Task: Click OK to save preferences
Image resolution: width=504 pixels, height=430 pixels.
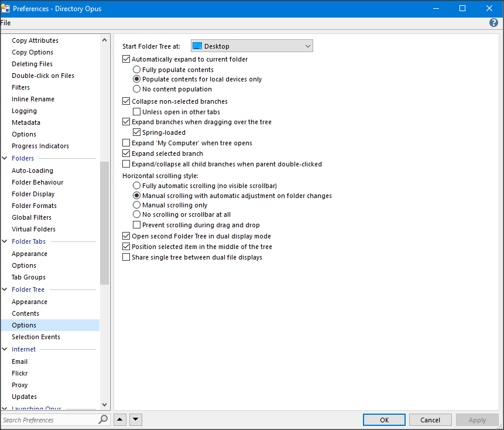Action: (x=384, y=419)
